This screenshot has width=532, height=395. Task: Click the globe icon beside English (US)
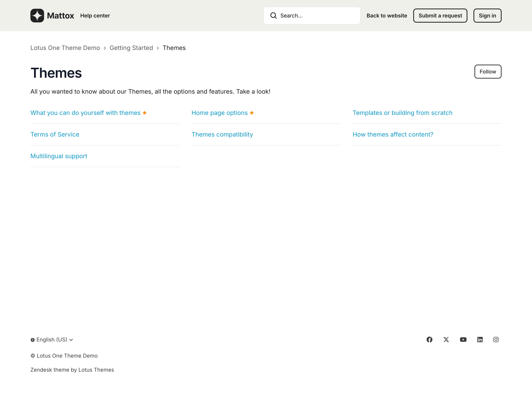32,340
